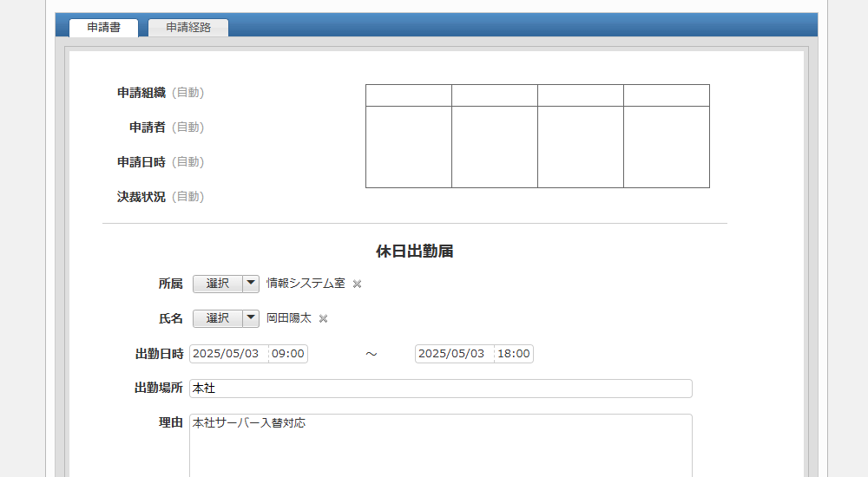Clear 岡田陽太 using the x icon
This screenshot has width=868, height=477.
point(323,319)
